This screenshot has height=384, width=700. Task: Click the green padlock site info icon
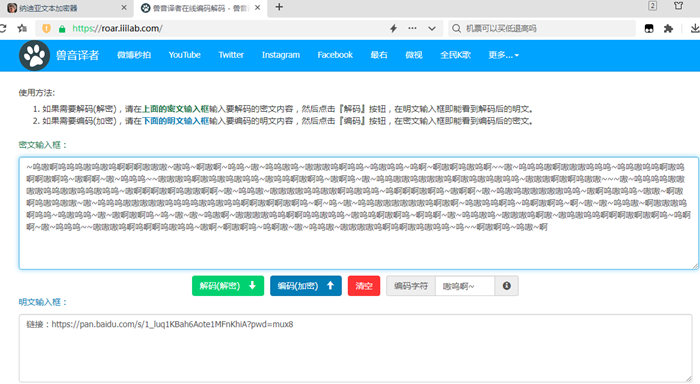[62, 29]
